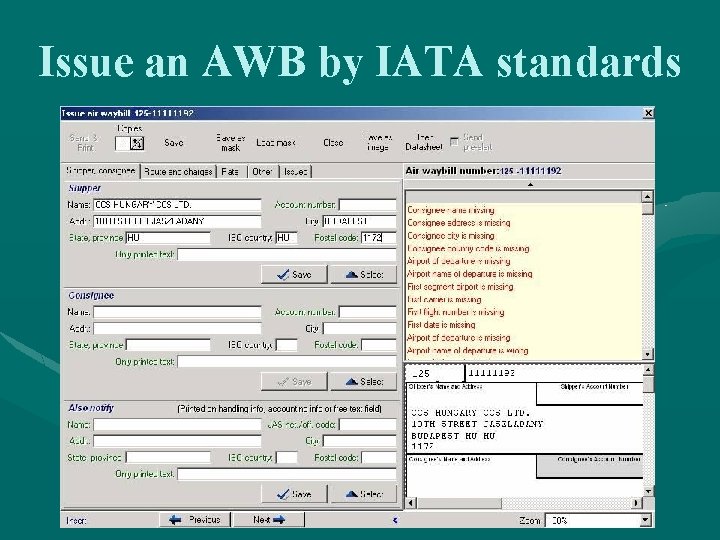This screenshot has height=540, width=720.
Task: Click Also notify ISO country field
Action: coord(287,457)
